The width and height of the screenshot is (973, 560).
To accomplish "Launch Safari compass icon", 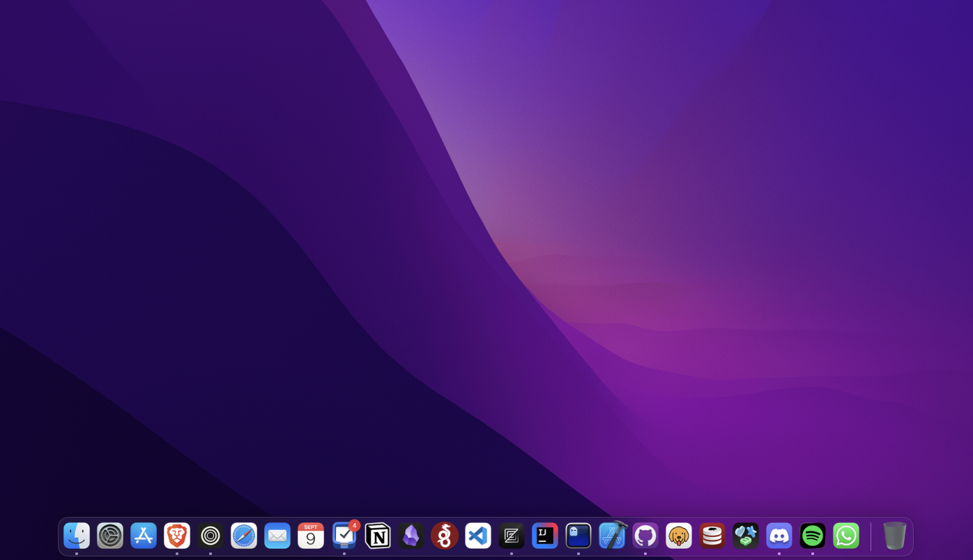I will click(x=244, y=536).
